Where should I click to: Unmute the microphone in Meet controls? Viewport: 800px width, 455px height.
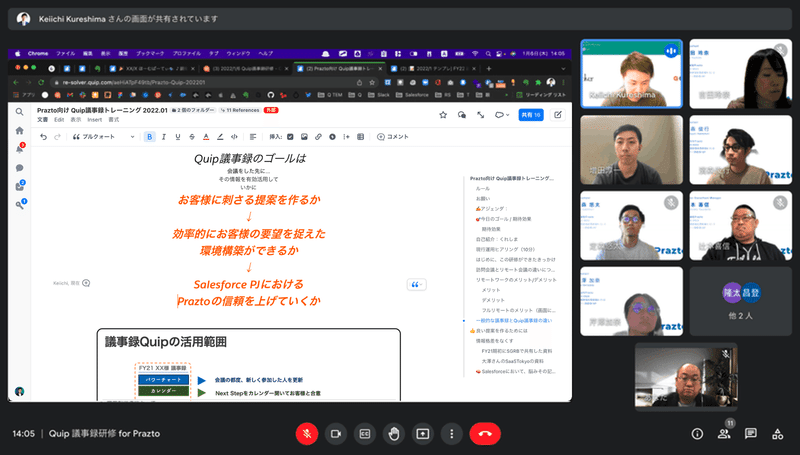(x=307, y=434)
